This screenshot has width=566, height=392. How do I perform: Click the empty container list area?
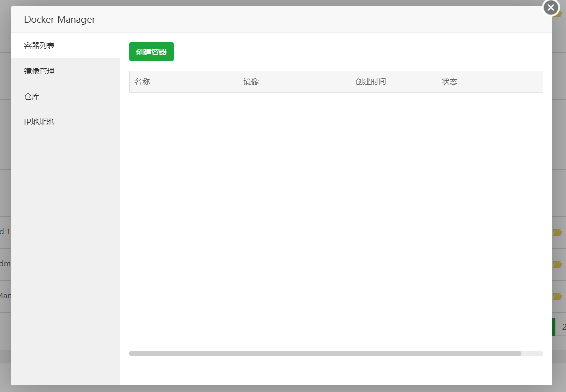click(x=336, y=214)
